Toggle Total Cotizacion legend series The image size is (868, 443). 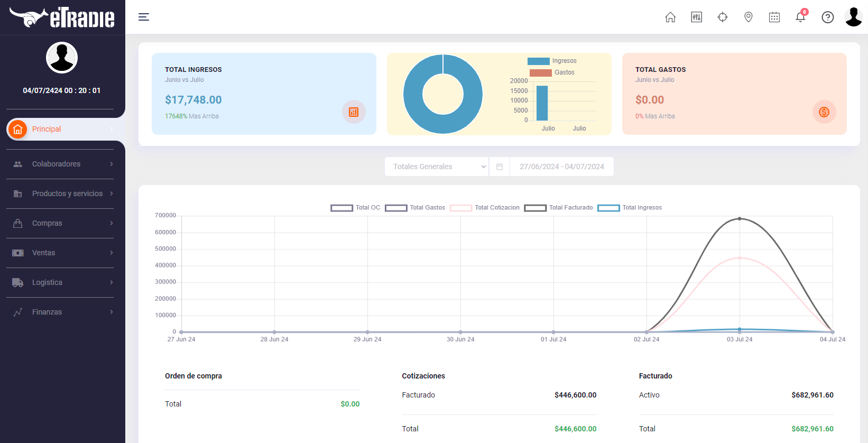pos(485,208)
